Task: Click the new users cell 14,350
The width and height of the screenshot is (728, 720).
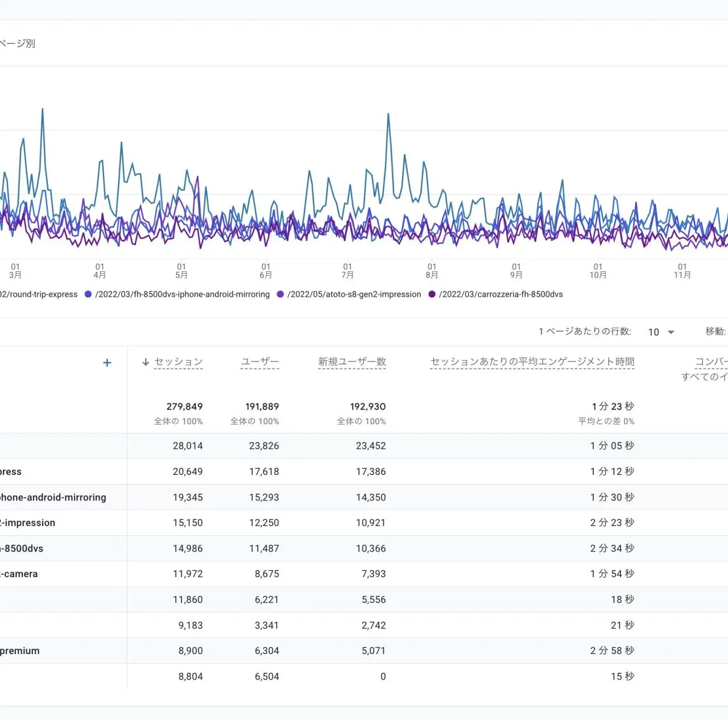Action: tap(371, 497)
